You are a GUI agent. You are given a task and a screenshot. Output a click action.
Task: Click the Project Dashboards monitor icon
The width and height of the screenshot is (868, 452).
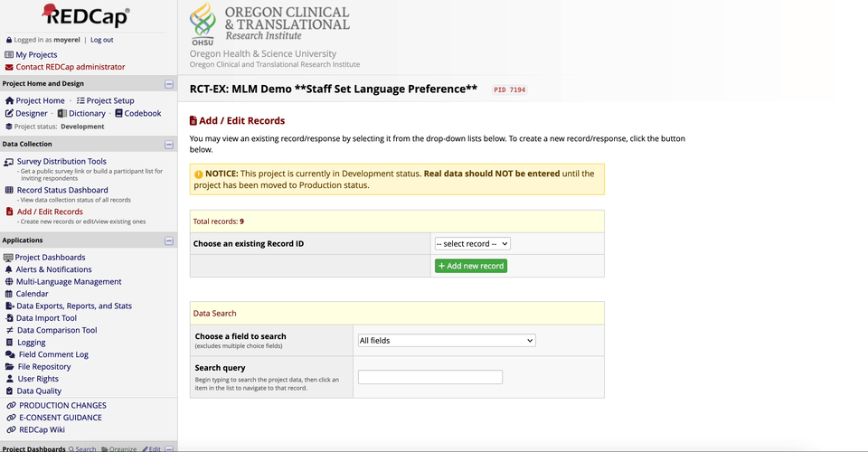coord(8,258)
